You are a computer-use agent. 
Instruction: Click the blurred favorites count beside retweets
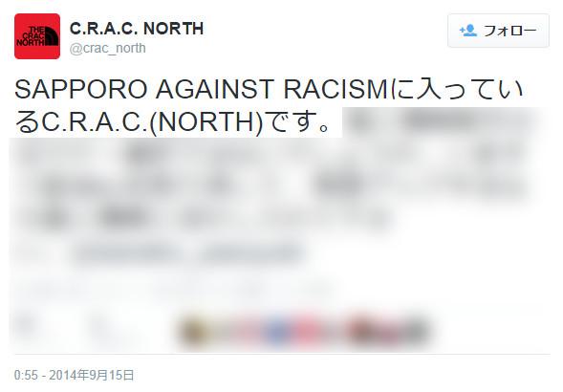[x=98, y=325]
